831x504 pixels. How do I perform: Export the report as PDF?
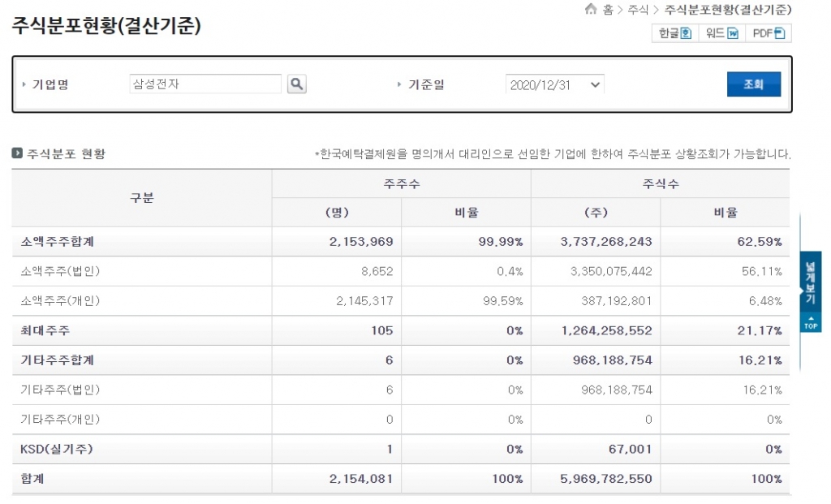(x=768, y=33)
